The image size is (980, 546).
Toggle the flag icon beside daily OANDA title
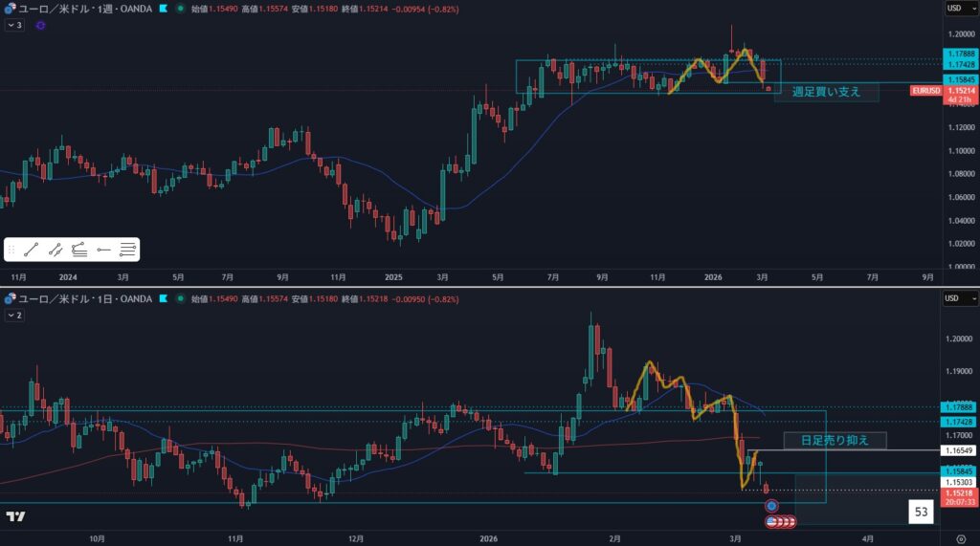coord(164,299)
